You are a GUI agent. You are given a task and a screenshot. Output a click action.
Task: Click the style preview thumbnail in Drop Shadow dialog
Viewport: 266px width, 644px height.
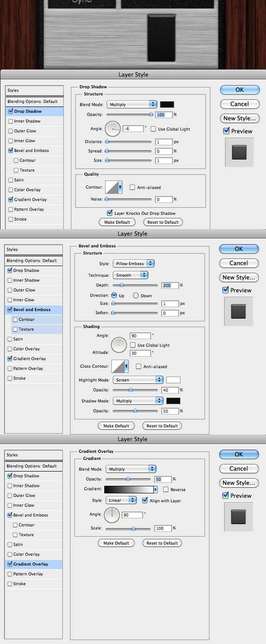[239, 152]
